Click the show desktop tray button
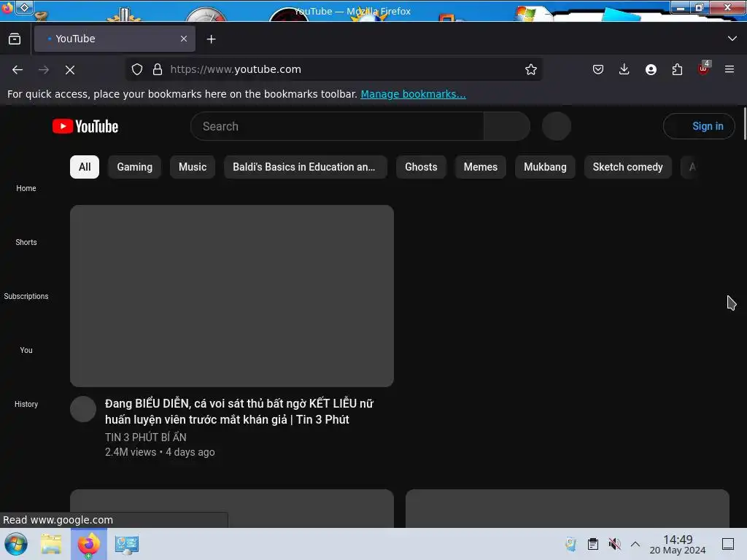 [x=728, y=544]
